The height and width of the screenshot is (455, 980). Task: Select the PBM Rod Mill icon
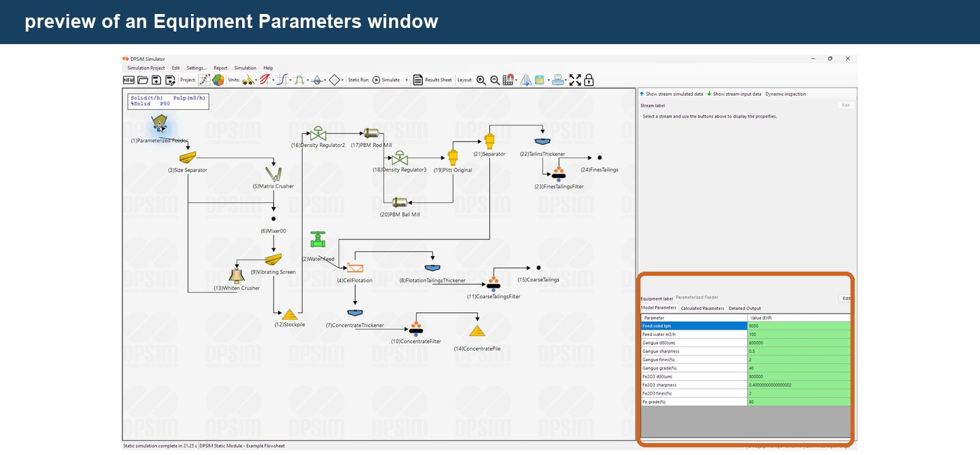pyautogui.click(x=371, y=133)
